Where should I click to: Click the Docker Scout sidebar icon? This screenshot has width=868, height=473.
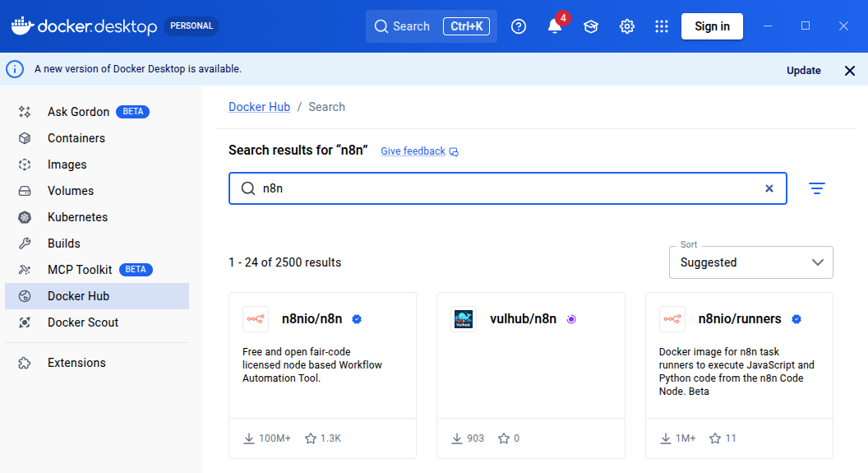tap(25, 322)
